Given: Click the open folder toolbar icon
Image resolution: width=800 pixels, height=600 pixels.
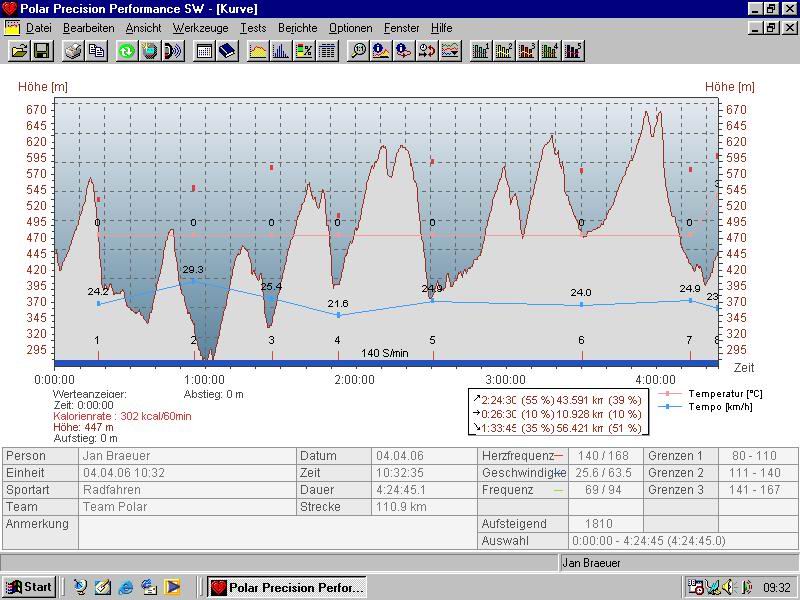Looking at the screenshot, I should [18, 50].
